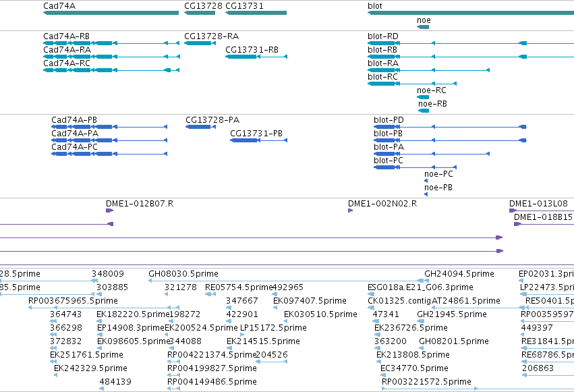Click the blot-PC protein label

389,161
